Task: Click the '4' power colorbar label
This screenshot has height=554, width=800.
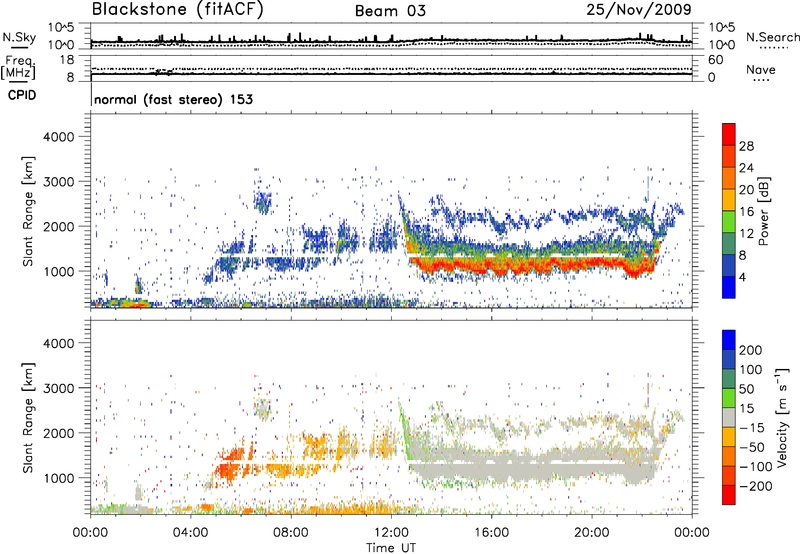Action: click(742, 277)
